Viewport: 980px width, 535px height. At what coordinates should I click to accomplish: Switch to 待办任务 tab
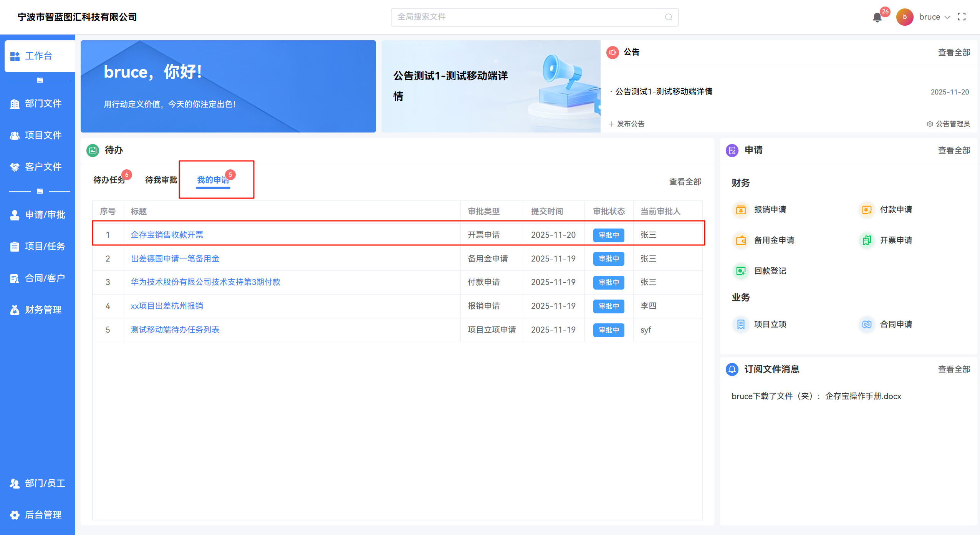[x=109, y=180]
